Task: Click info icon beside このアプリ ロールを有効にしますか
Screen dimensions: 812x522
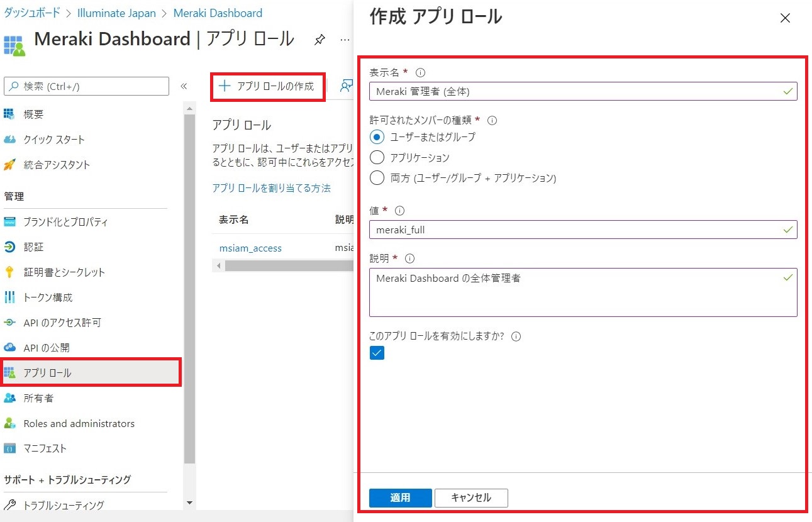Action: coord(516,336)
